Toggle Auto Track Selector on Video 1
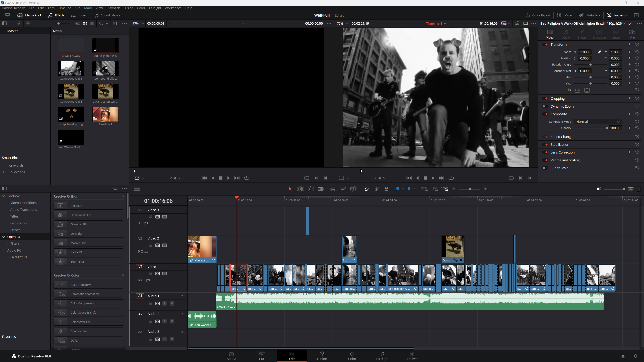644x362 pixels. point(157,274)
